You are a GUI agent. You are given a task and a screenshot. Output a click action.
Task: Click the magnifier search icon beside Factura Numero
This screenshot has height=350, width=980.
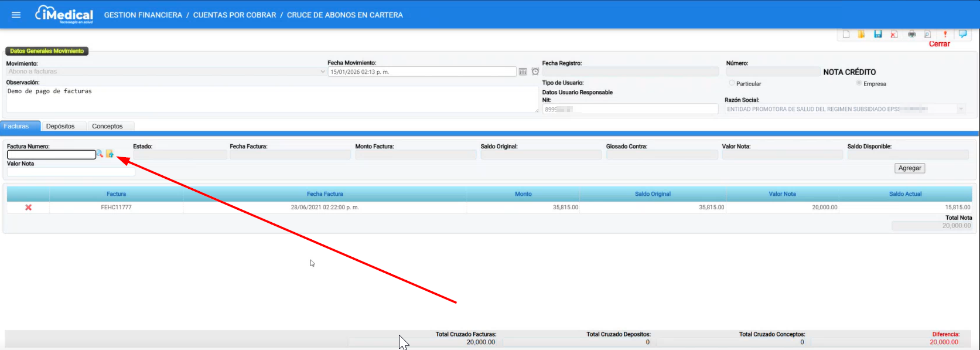100,154
